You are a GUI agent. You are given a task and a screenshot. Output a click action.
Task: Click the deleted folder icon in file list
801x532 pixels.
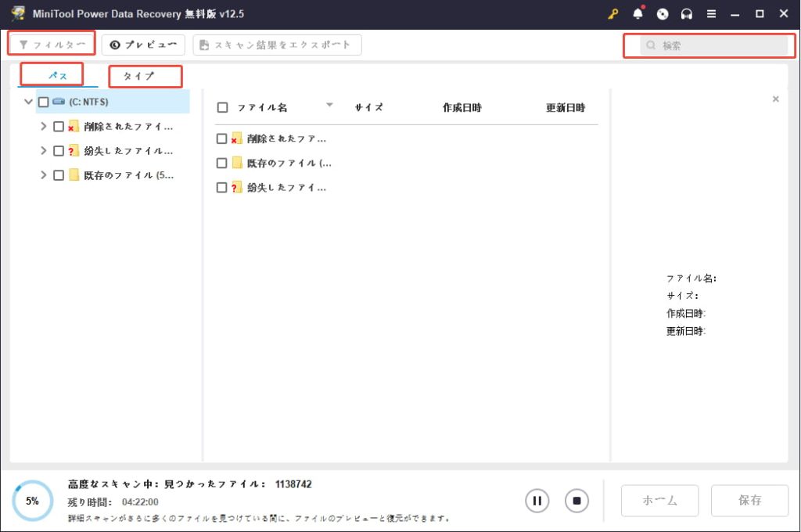coord(236,138)
